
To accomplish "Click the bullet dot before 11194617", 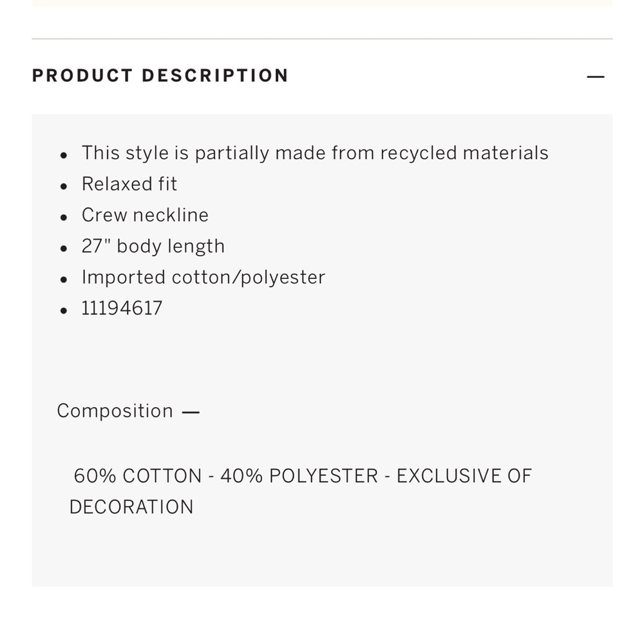I will pyautogui.click(x=63, y=311).
